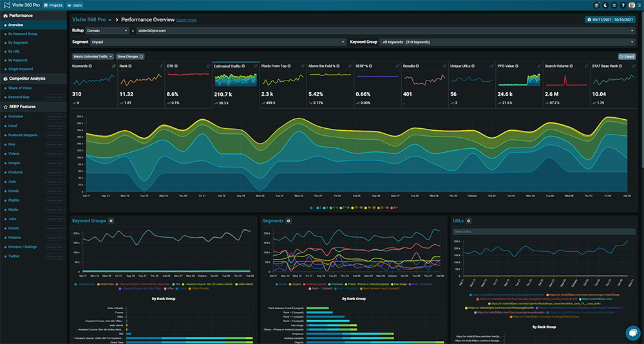Open Share of Voice in sidebar
The width and height of the screenshot is (644, 344).
tap(20, 88)
